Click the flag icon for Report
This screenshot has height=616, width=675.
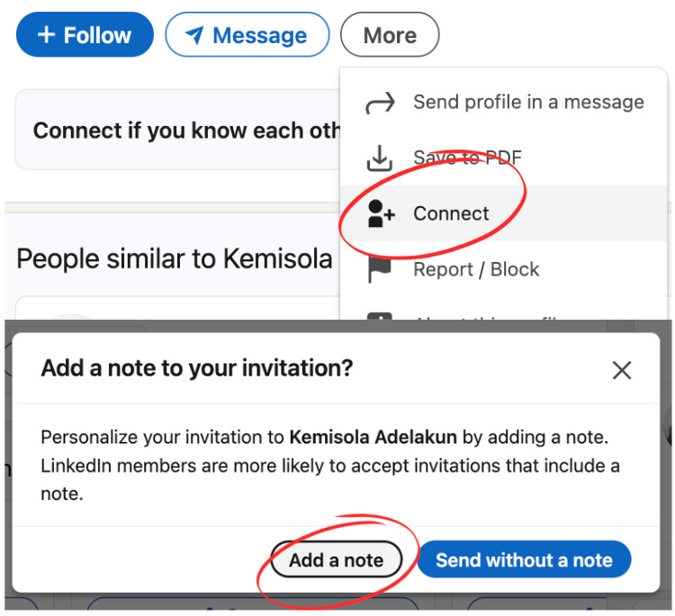[379, 270]
